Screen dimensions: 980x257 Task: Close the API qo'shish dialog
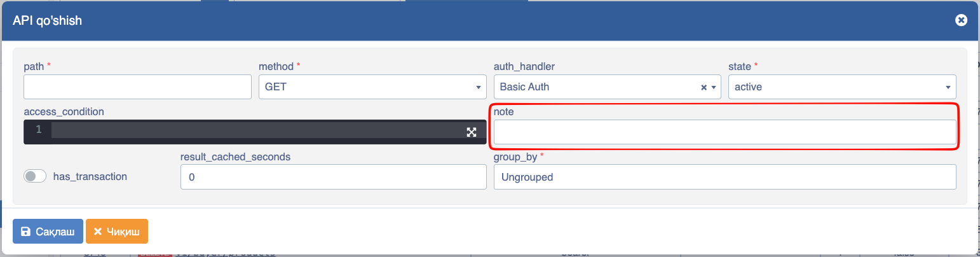(x=961, y=20)
